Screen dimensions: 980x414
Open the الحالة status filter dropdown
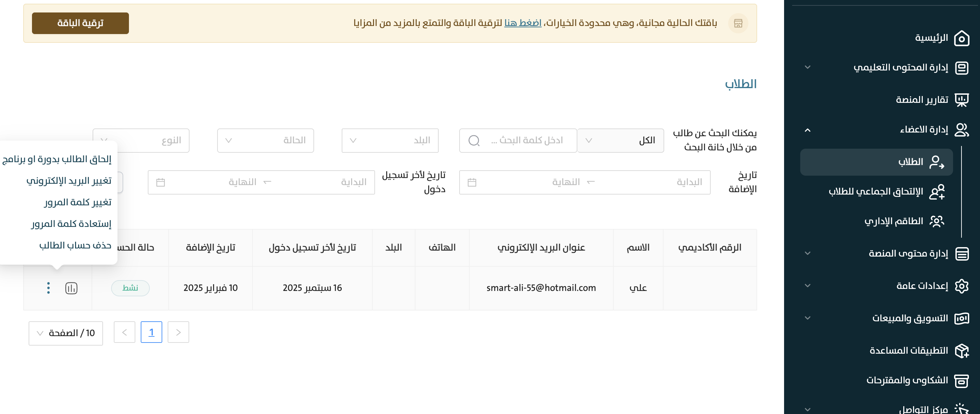pos(265,141)
